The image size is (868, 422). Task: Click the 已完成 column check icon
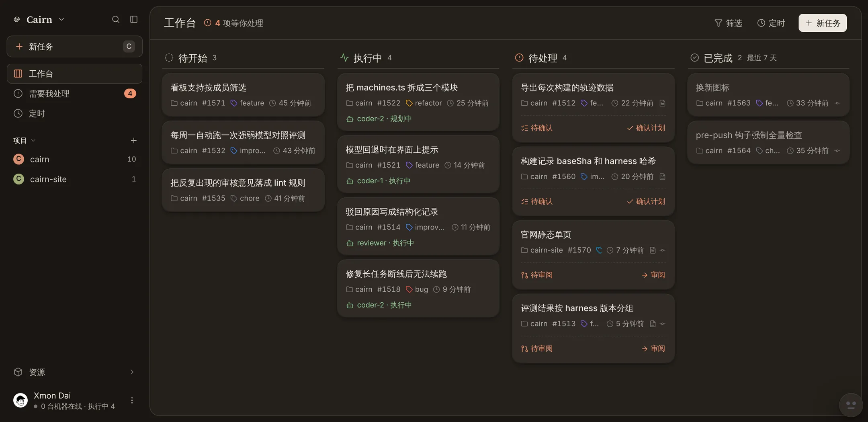694,58
